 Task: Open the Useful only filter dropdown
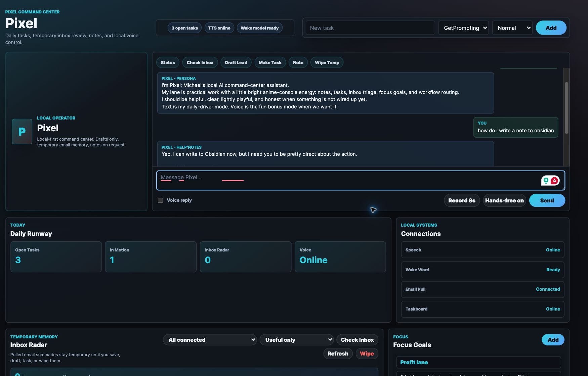click(297, 340)
